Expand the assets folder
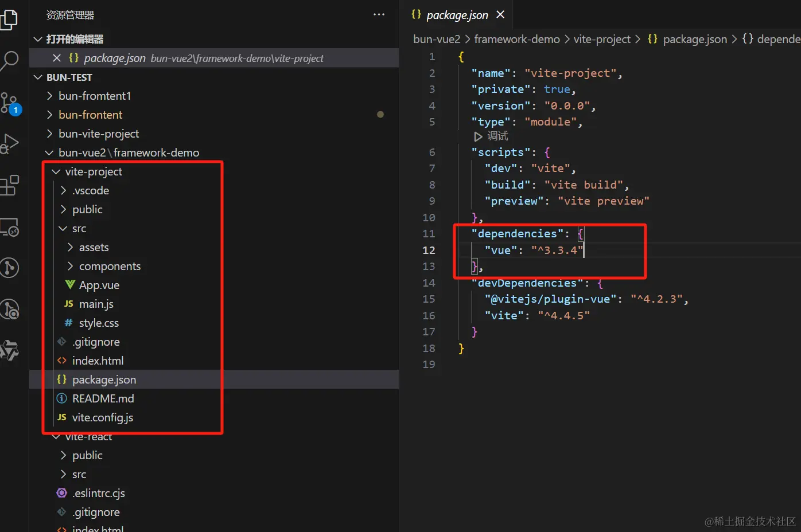The width and height of the screenshot is (801, 532). pos(70,247)
